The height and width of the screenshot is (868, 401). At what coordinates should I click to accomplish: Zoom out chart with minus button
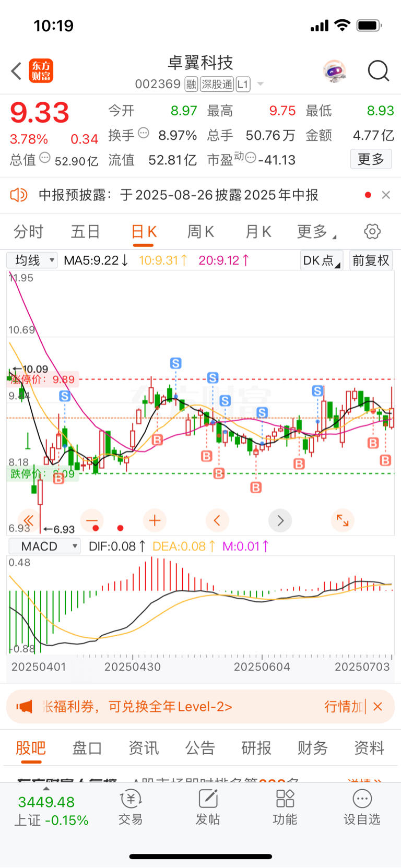92,520
